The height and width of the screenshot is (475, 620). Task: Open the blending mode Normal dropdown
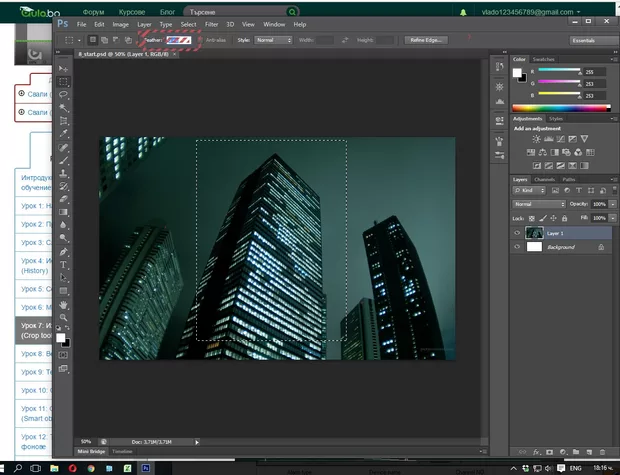[x=539, y=203]
